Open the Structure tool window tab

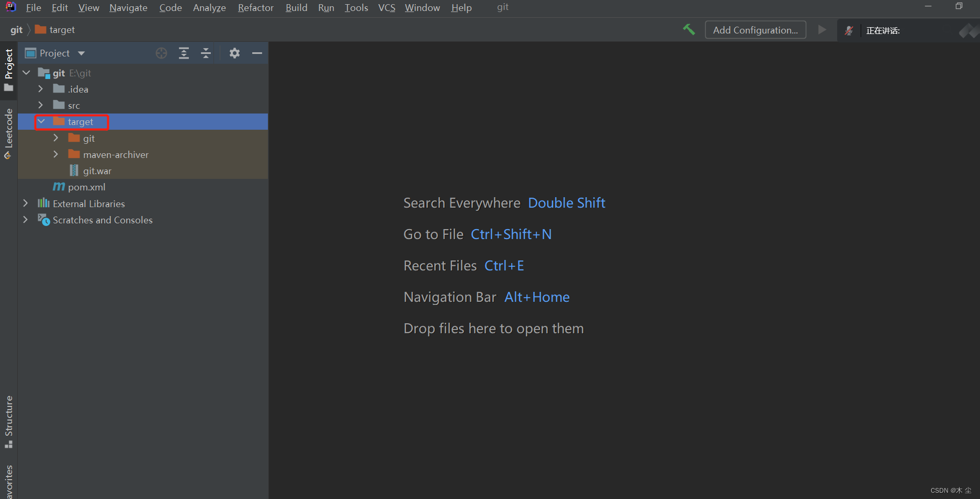point(8,422)
